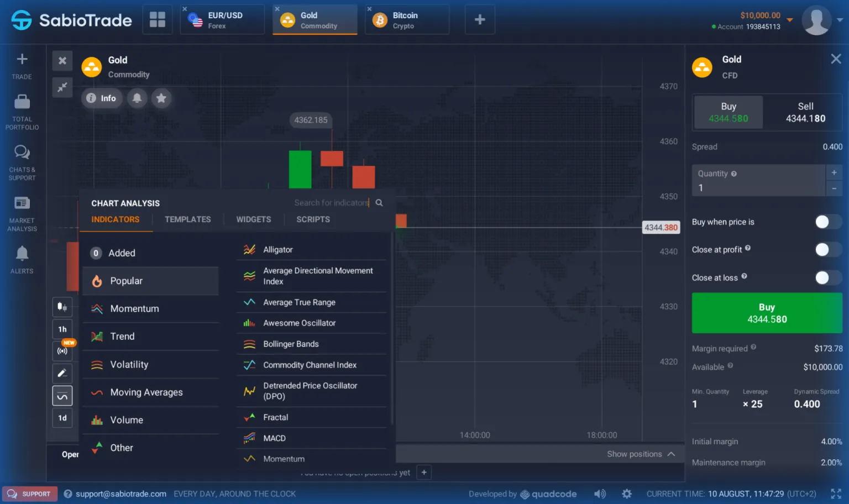This screenshot has width=849, height=504.
Task: Open candlestick chart type selector
Action: pos(62,307)
